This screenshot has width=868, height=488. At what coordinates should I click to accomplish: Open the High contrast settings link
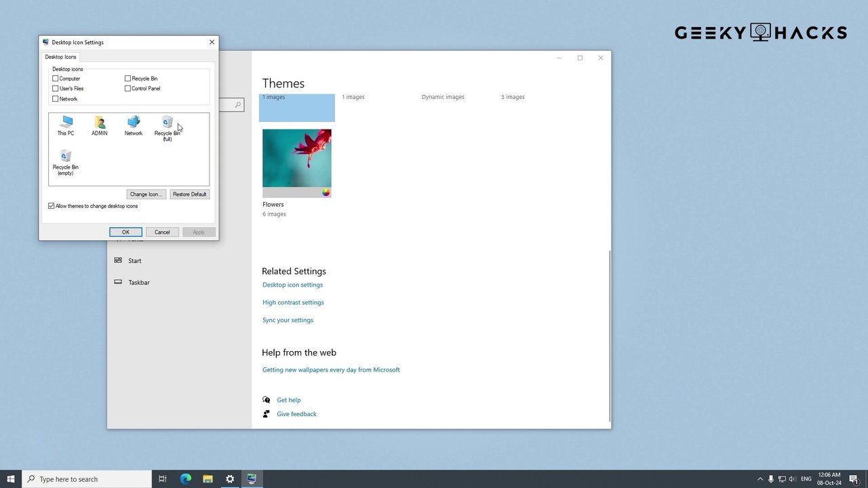coord(294,302)
